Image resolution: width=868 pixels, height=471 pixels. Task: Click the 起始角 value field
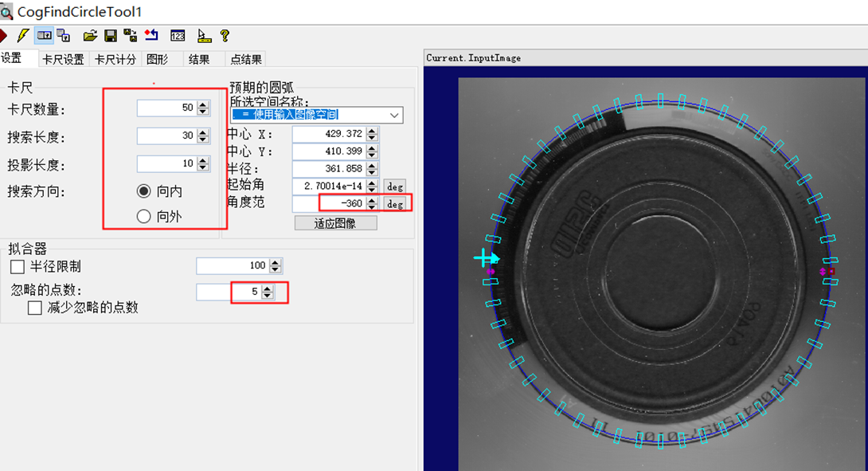(330, 186)
